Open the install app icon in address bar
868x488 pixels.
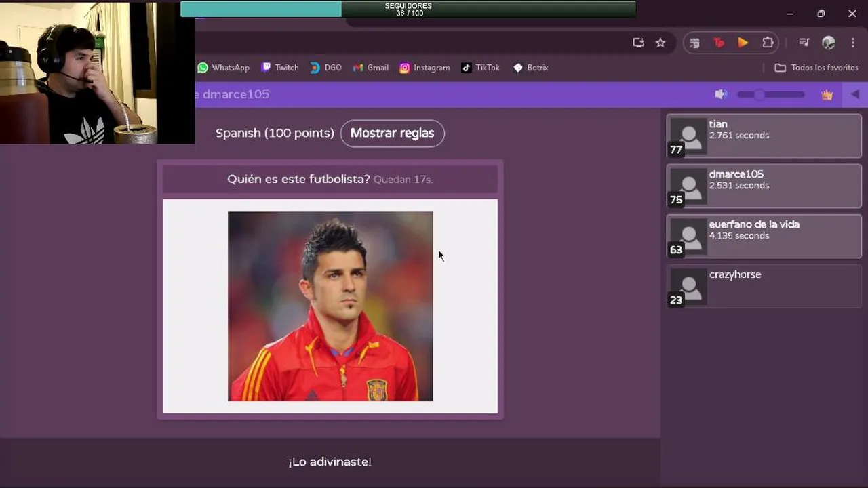(x=638, y=43)
